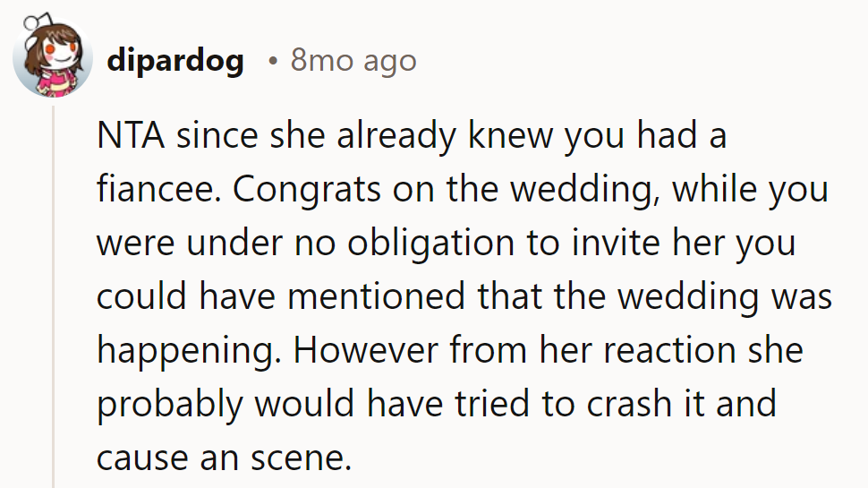Viewport: 868px width, 488px height.
Task: Click the bullet separator before the timestamp
Action: (x=272, y=62)
